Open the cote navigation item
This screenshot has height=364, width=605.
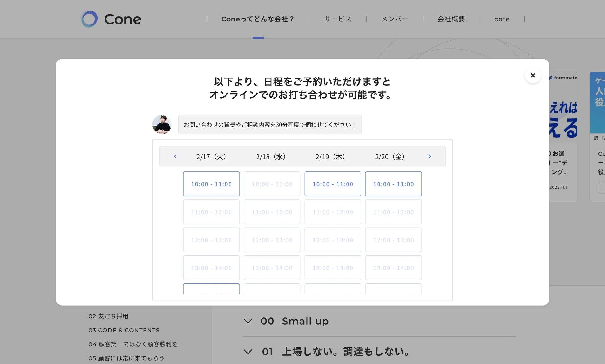pos(502,19)
